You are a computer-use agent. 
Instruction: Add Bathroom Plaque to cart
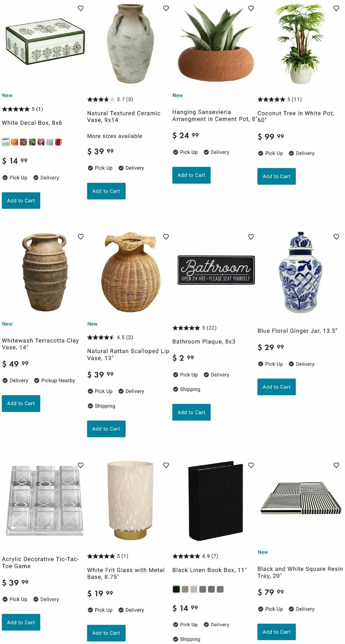(191, 412)
